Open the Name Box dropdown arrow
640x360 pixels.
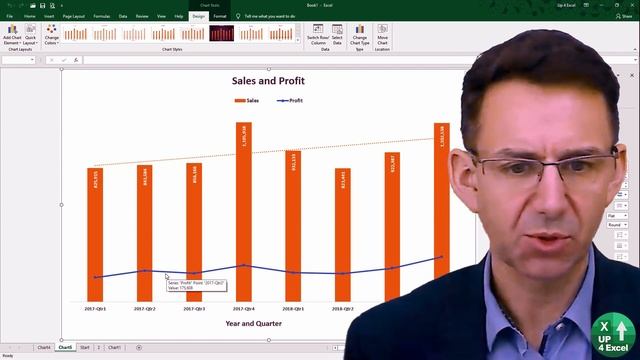32,60
